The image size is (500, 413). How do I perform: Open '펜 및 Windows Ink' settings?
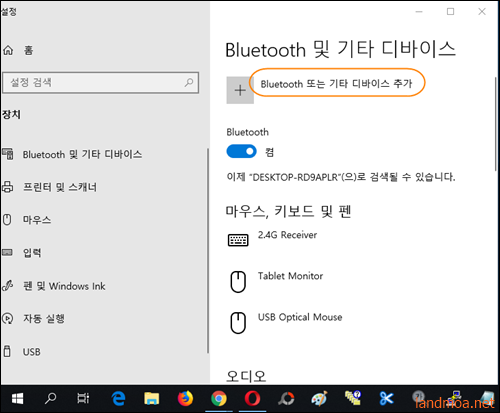tap(64, 286)
